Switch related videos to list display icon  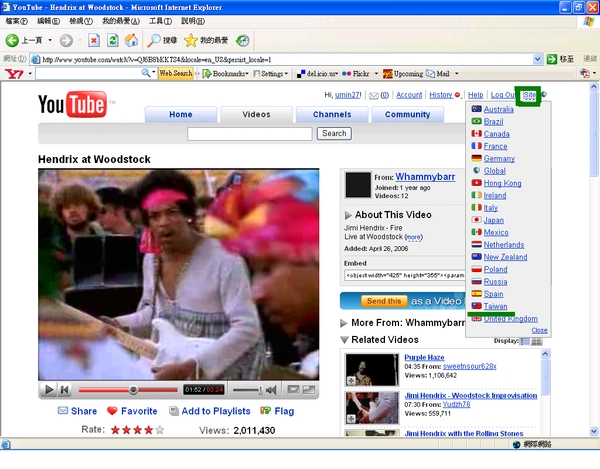coord(525,341)
